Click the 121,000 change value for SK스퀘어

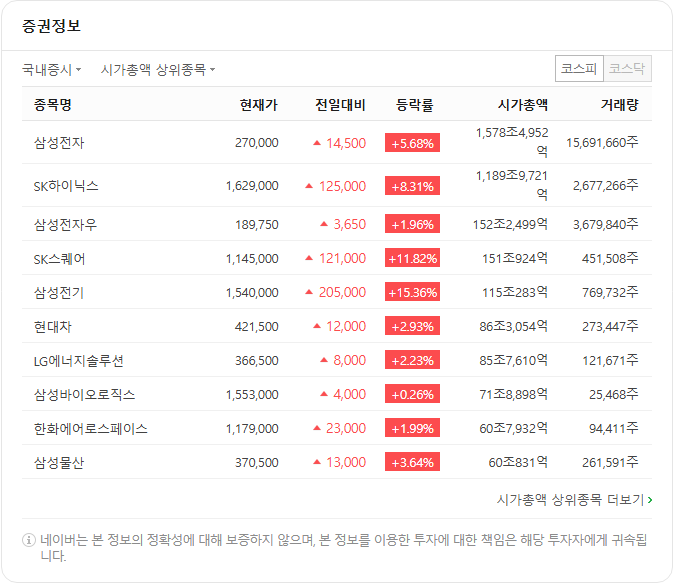pos(342,258)
